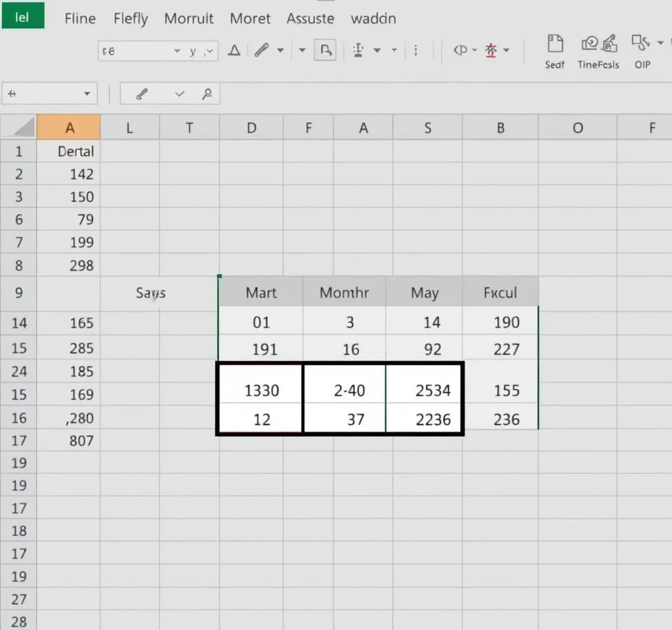Select the pencil tool in ribbon
Viewport: 672px width, 630px height.
click(x=262, y=51)
